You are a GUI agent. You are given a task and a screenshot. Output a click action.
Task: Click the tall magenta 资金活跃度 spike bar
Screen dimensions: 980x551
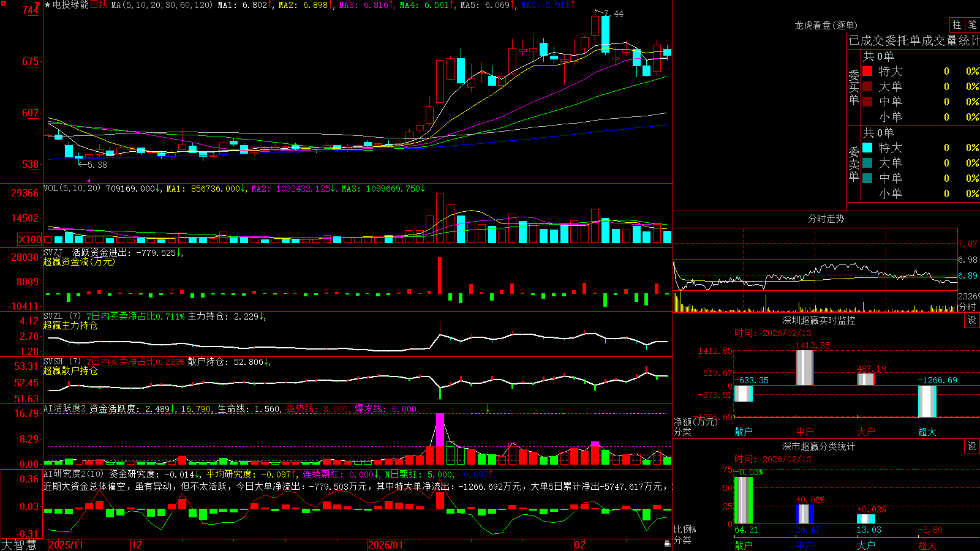[440, 430]
